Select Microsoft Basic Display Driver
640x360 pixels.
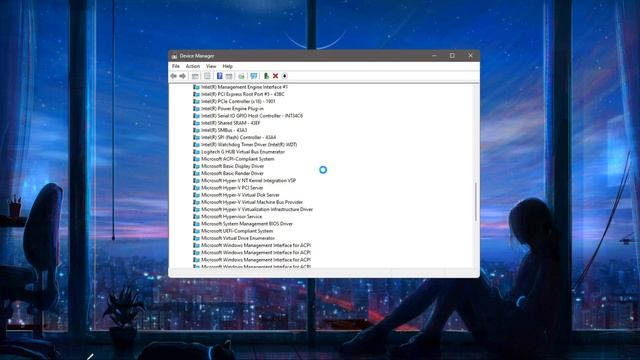233,166
